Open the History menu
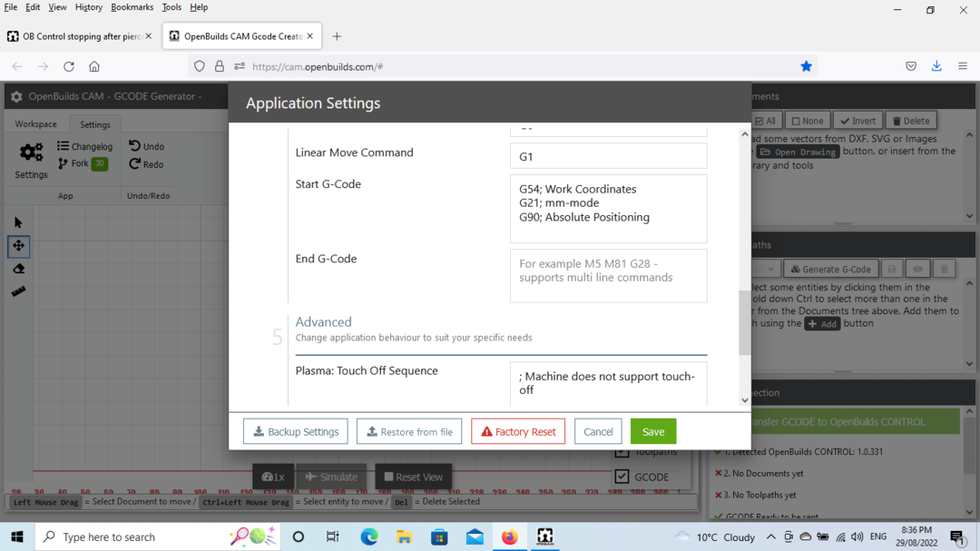 [89, 7]
